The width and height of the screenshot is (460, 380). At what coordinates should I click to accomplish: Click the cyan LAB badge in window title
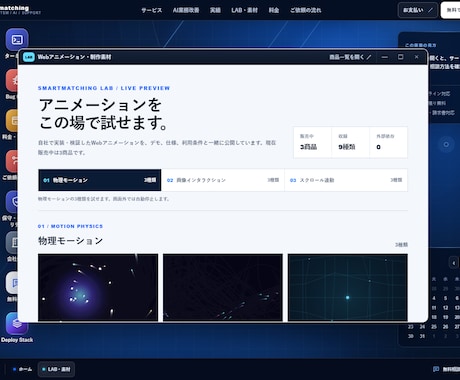click(x=29, y=57)
